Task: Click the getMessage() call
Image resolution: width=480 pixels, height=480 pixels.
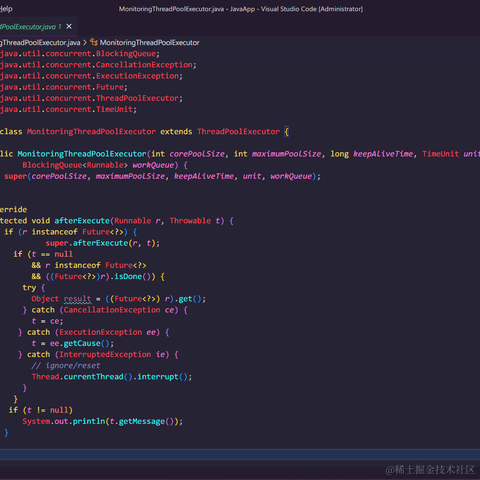Action: tap(146, 421)
